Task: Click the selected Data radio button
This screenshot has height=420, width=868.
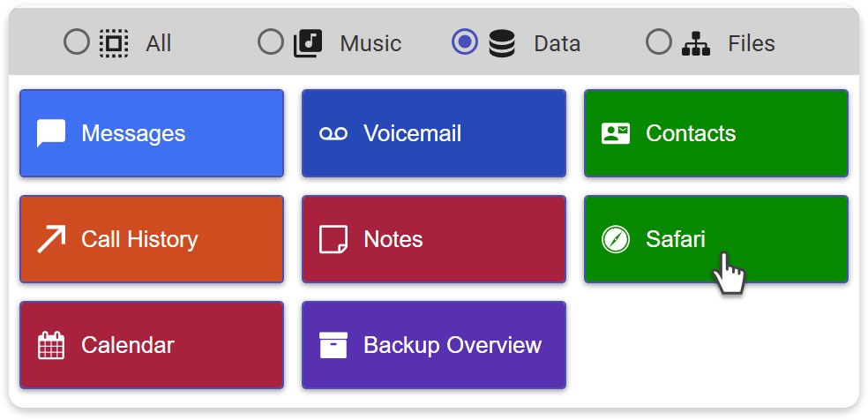Action: 465,42
